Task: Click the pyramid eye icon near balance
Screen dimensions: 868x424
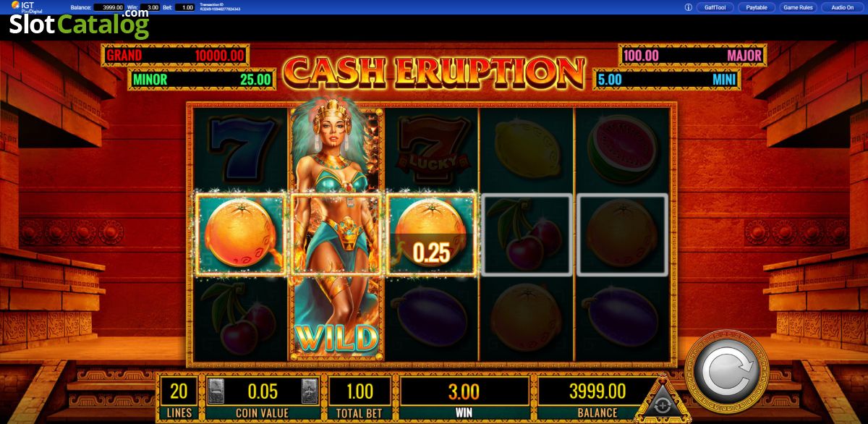Action: tap(660, 402)
